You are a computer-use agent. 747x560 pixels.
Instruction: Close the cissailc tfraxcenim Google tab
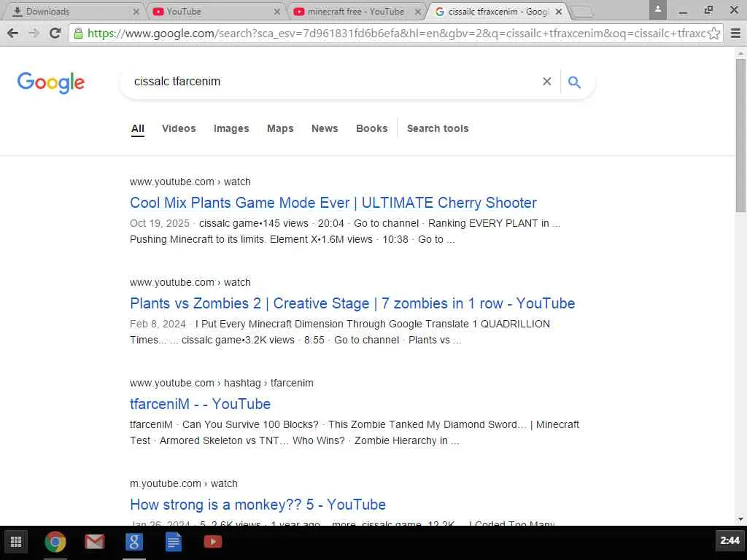tap(559, 12)
